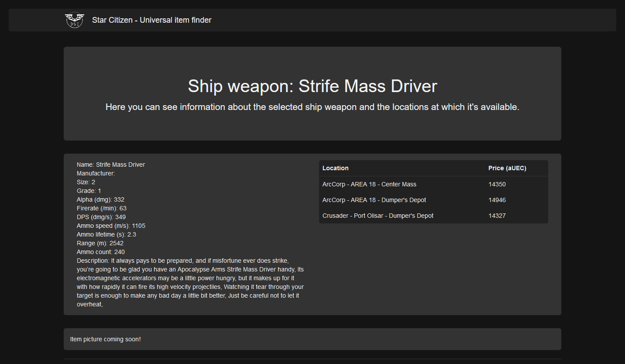The image size is (625, 364).
Task: Click the price 14946 for AREA 18 Dumper's Depot
Action: pos(497,200)
